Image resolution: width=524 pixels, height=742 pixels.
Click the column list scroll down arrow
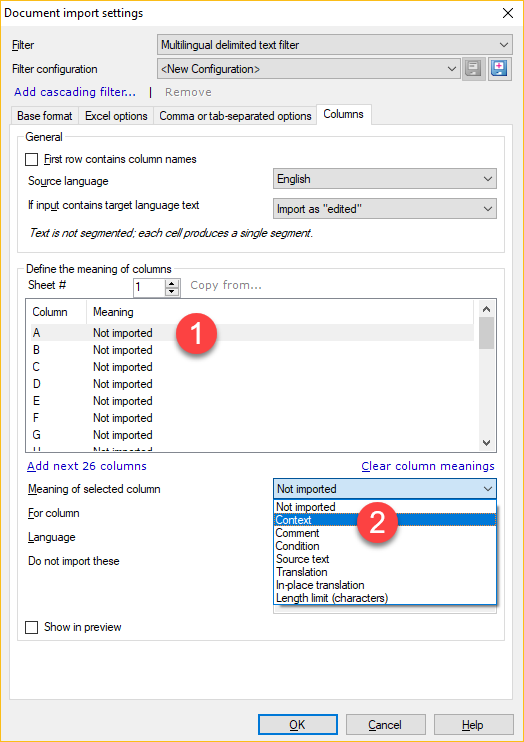[486, 442]
